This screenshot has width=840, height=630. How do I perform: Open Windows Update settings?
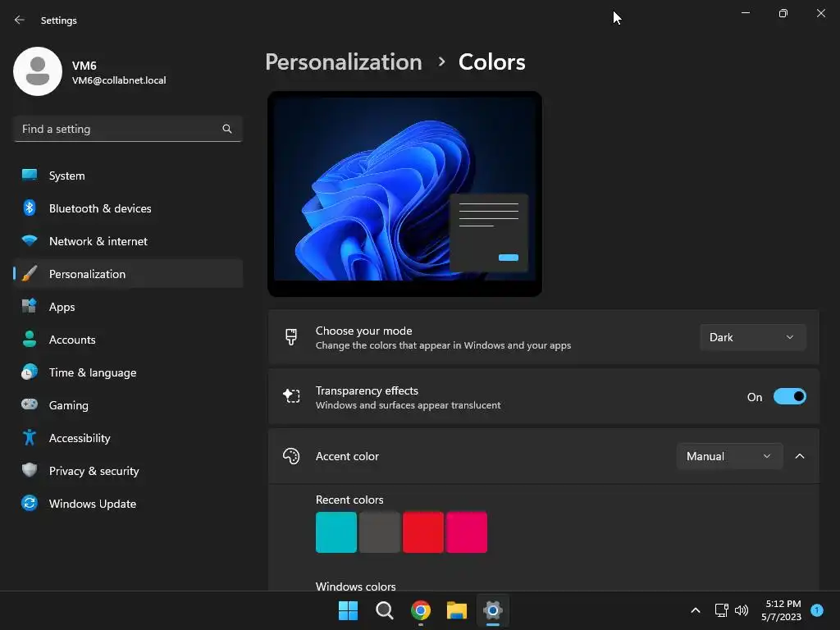coord(128,504)
